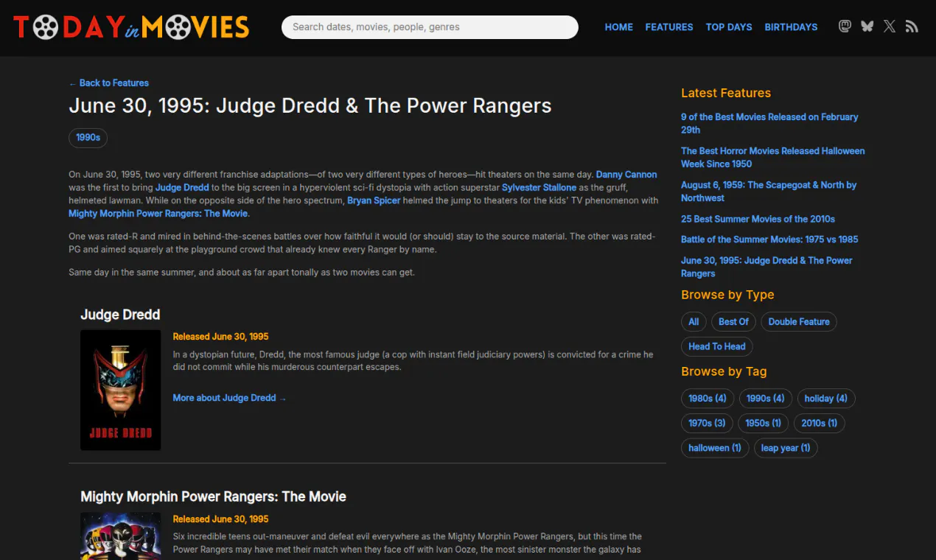Select the holiday (4) tag
This screenshot has height=560, width=936.
[x=826, y=399]
